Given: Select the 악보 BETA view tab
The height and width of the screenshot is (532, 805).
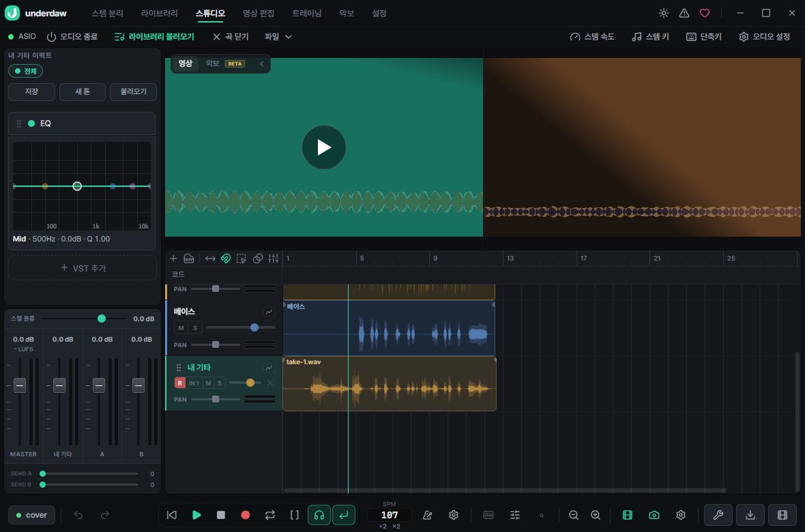Looking at the screenshot, I should click(225, 63).
